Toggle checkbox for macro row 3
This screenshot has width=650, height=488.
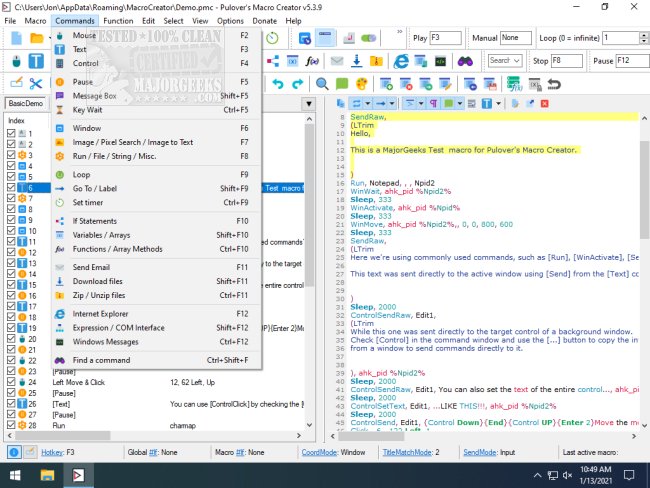(x=11, y=155)
